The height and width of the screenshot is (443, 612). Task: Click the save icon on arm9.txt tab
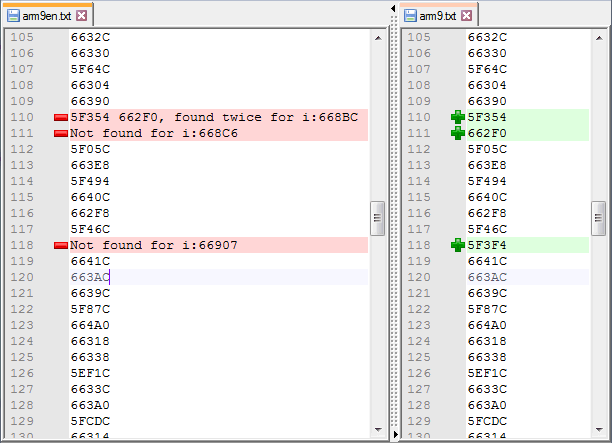[x=410, y=16]
